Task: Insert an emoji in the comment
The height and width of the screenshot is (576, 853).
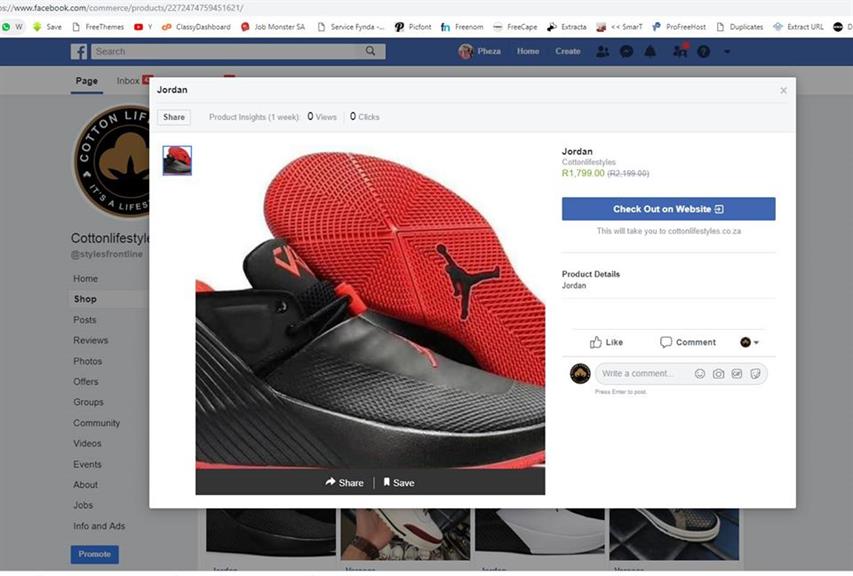Action: [700, 374]
